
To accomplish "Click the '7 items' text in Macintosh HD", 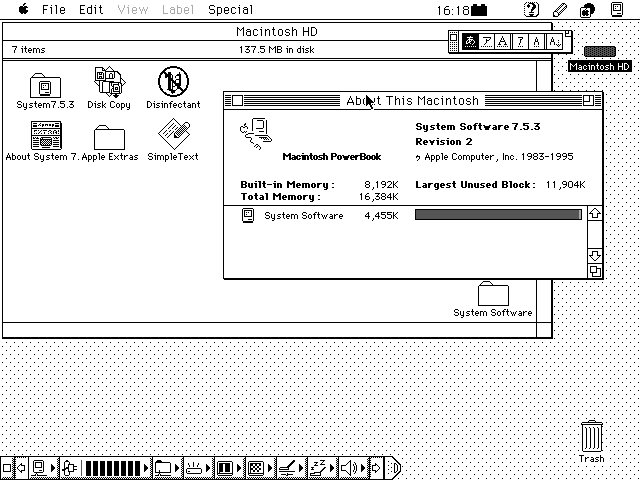I will click(29, 50).
